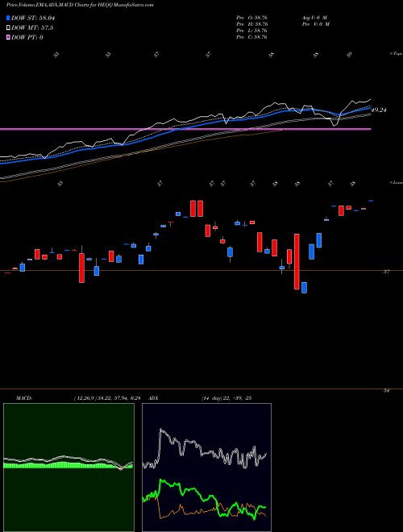Screen dimensions: 403x532
Task: Click the 'Pre H: 58.76' value
Action: [252, 24]
